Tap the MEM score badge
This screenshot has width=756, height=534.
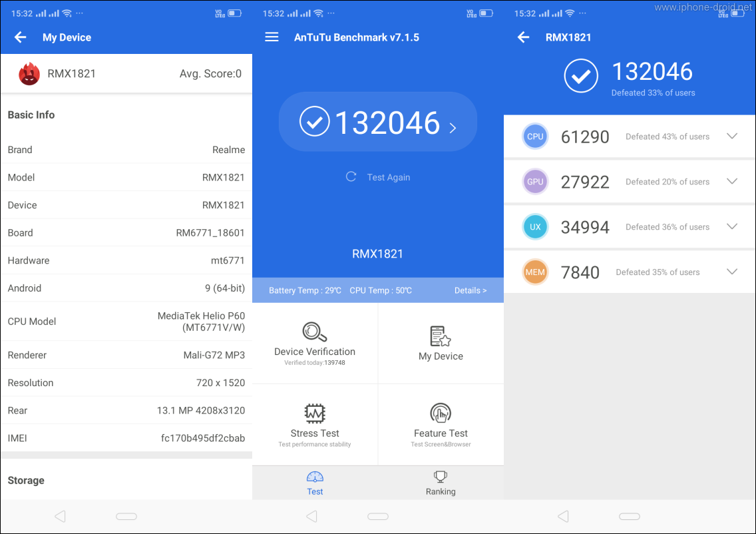click(x=535, y=272)
